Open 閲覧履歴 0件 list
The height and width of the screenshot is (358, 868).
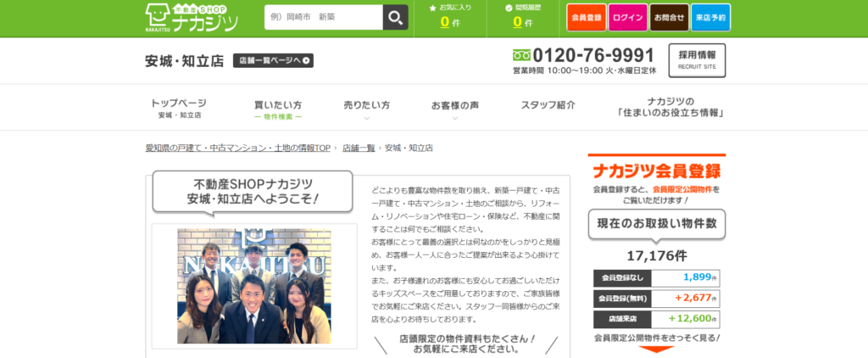point(523,17)
